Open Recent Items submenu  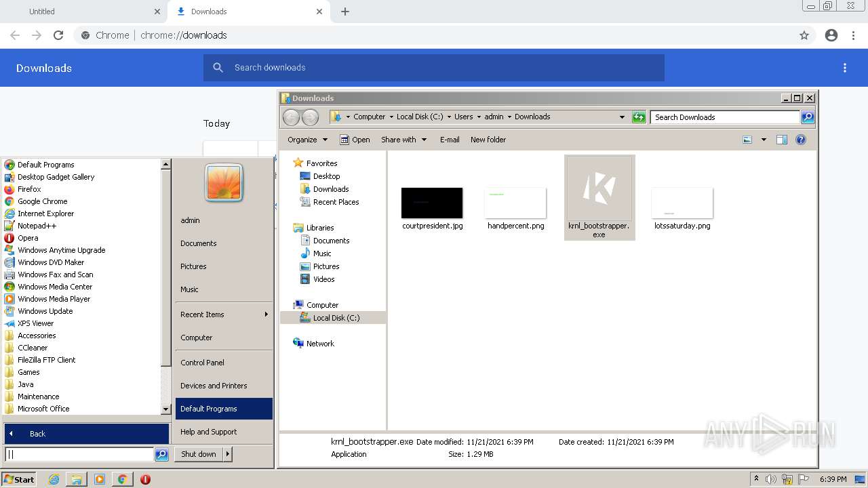click(x=224, y=314)
